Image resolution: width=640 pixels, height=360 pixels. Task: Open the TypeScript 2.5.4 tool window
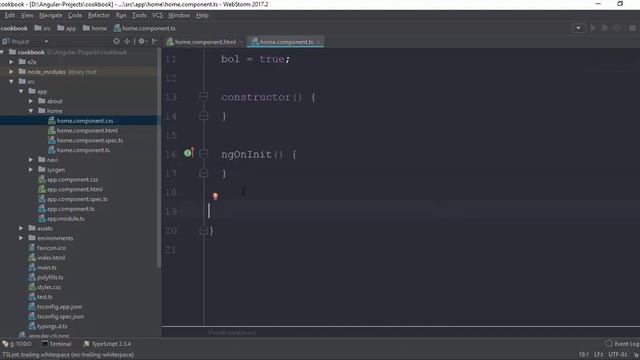tap(107, 344)
